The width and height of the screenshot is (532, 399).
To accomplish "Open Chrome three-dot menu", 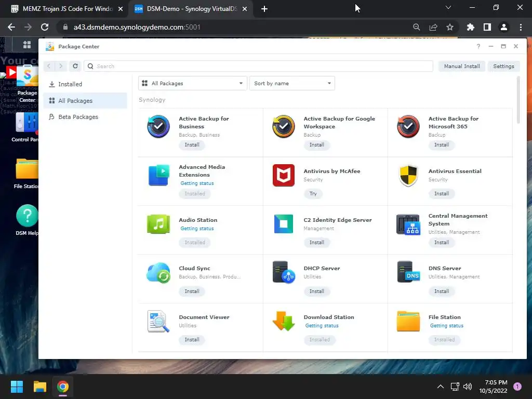I will [521, 27].
